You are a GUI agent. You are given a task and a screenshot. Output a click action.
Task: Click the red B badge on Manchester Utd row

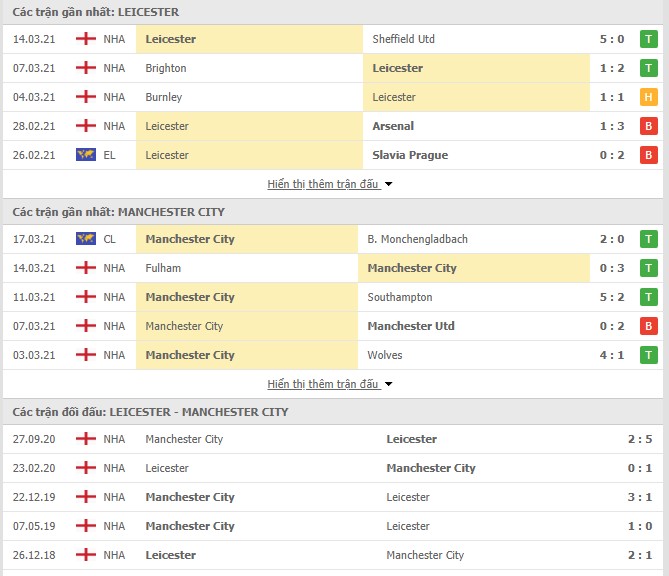pos(649,326)
